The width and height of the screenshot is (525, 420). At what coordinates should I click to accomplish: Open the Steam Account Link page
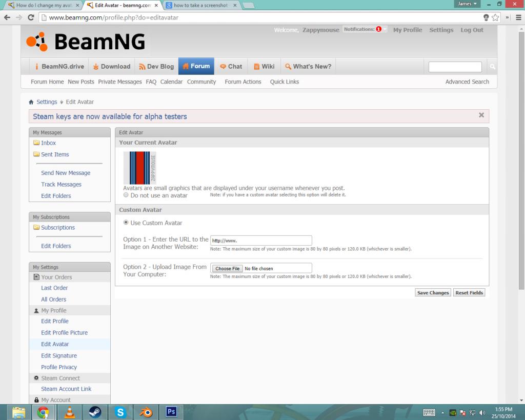(x=66, y=389)
